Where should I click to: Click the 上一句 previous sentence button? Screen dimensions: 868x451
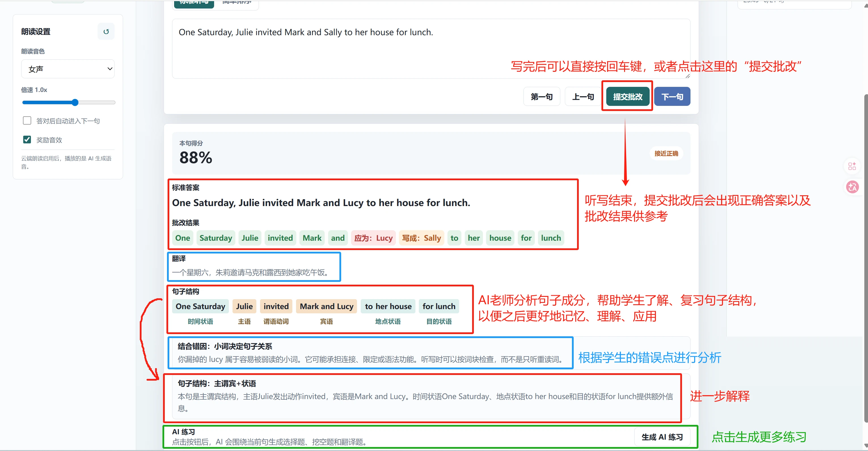[x=583, y=97]
